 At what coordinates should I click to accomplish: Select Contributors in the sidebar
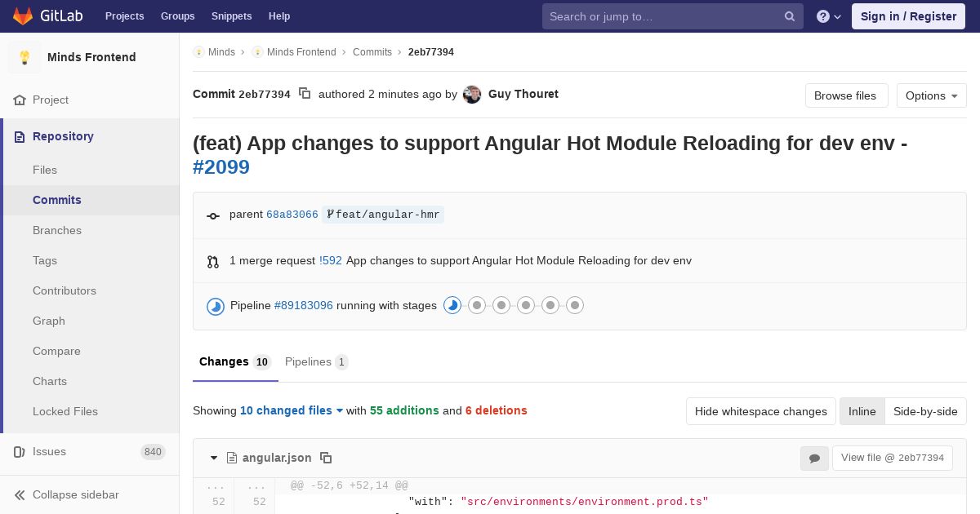click(x=65, y=291)
